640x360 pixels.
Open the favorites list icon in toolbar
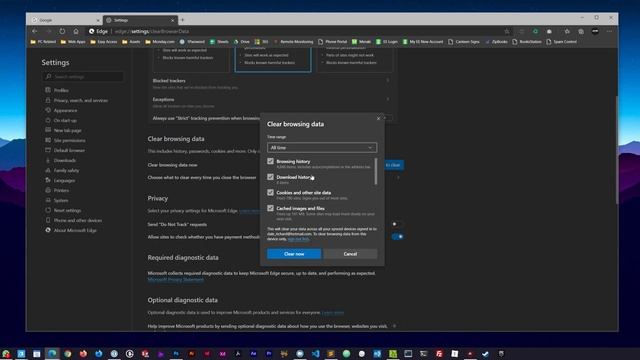pos(567,31)
